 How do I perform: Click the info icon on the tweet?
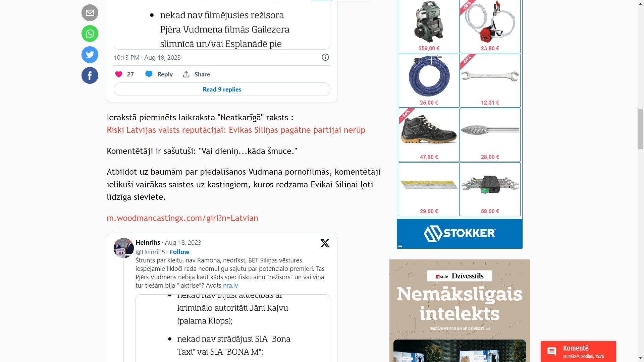[325, 57]
